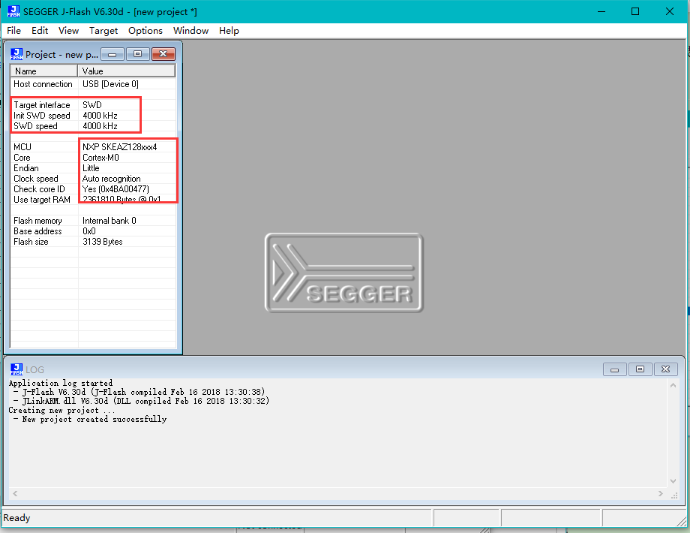This screenshot has width=691, height=533.
Task: Select the Flash size row label
Action: click(x=31, y=242)
